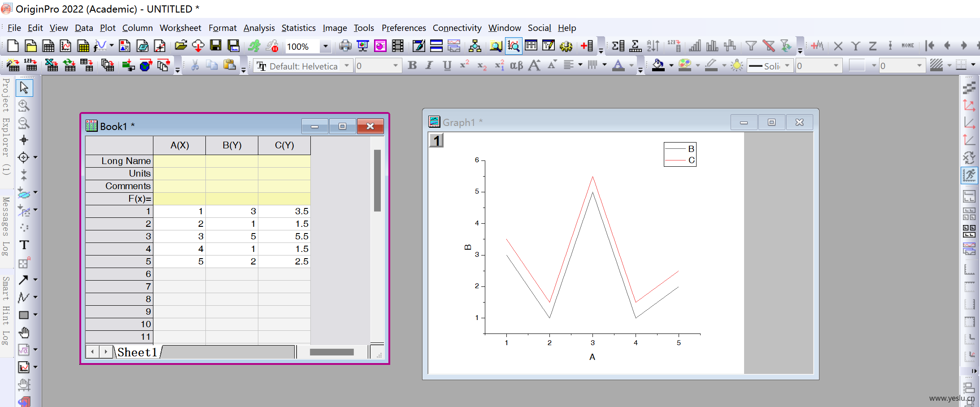Click the horizontal scrollbar in Book1
This screenshot has height=407, width=980.
(332, 352)
